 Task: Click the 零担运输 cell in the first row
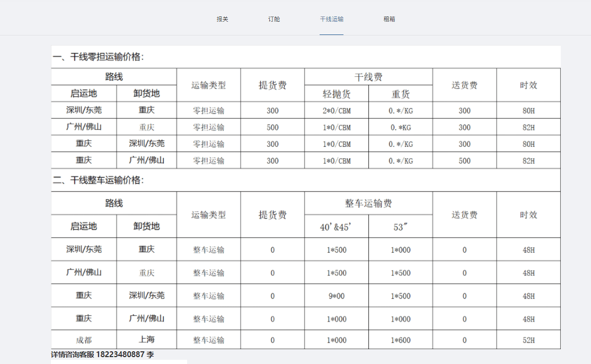[209, 110]
